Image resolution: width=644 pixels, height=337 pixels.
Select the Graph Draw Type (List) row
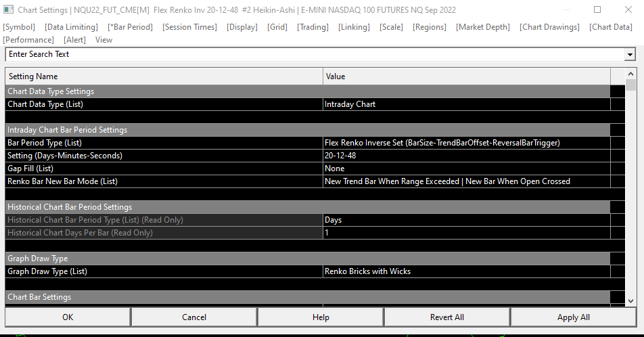tap(164, 271)
